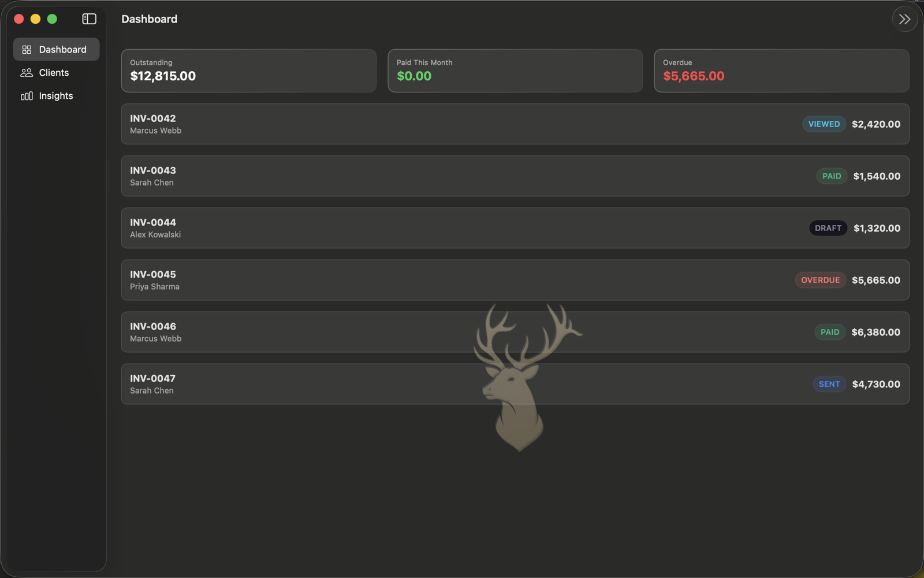Image resolution: width=924 pixels, height=578 pixels.
Task: Click Marcus Webb under INV-0042
Action: click(156, 131)
